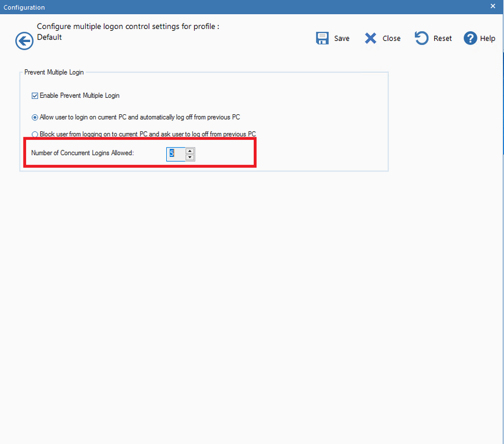
Task: Click the circular arrow Reset icon
Action: click(421, 38)
